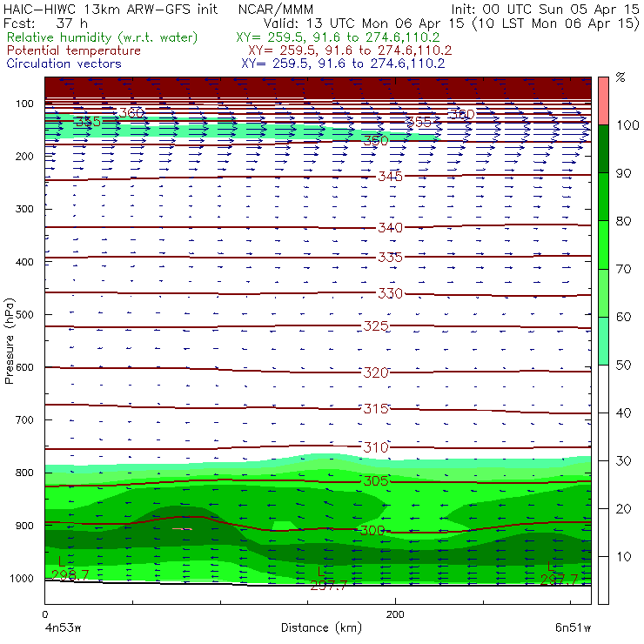Click the 'Distance (km)' axis title
This screenshot has height=644, width=644.
click(x=322, y=627)
